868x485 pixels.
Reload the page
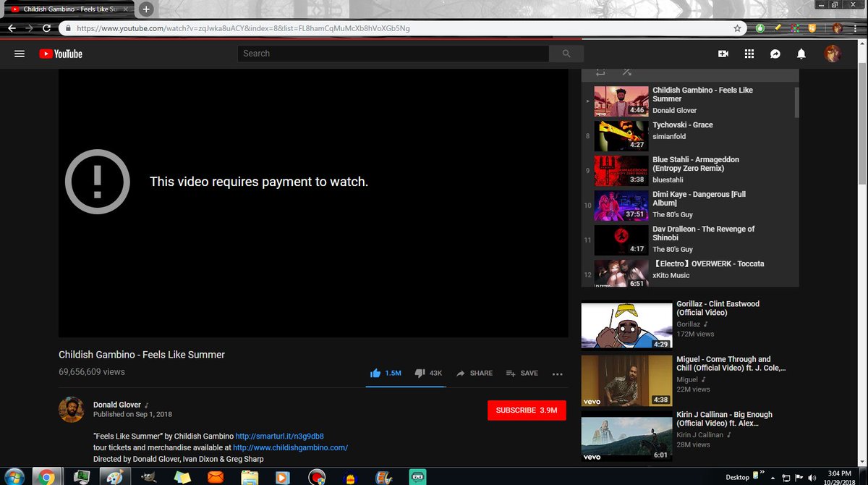tap(46, 28)
